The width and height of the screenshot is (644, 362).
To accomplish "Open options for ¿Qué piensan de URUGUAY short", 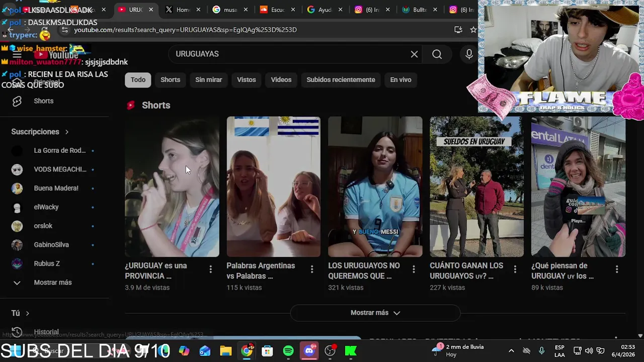I will 617,269.
